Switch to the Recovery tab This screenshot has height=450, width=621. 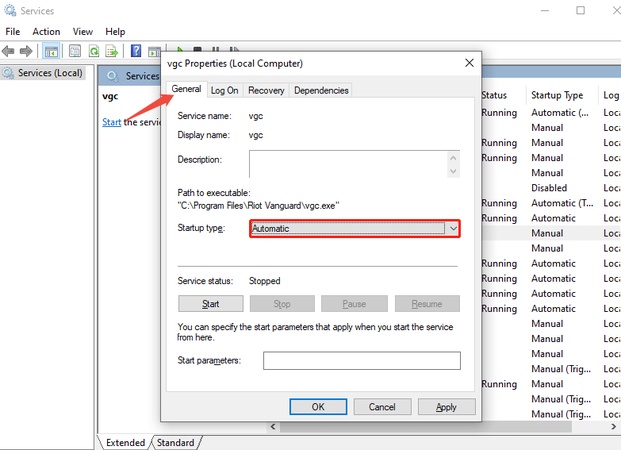click(x=266, y=91)
